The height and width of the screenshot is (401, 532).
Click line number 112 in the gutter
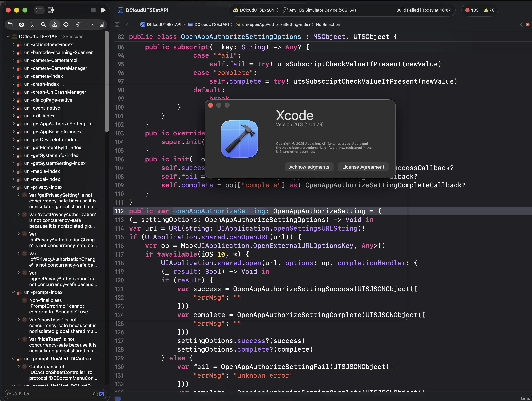click(x=119, y=211)
